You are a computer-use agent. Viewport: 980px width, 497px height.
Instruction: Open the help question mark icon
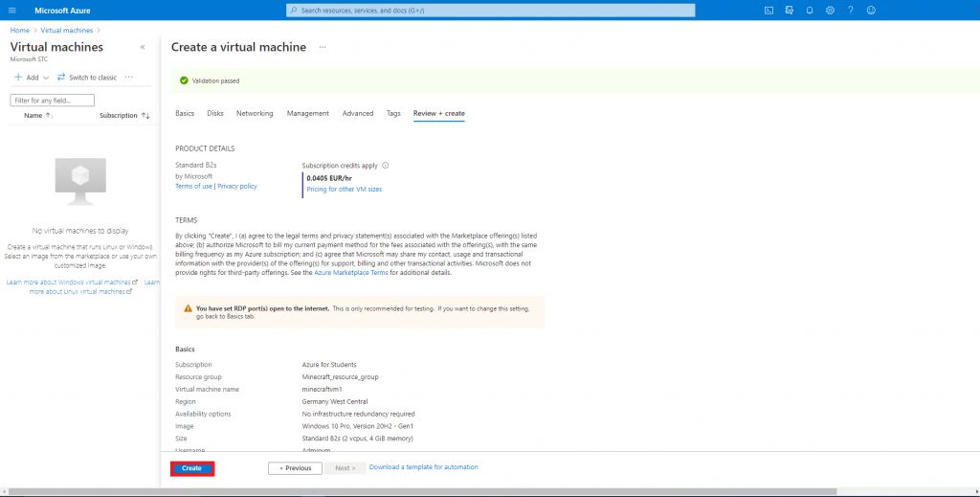pos(850,11)
